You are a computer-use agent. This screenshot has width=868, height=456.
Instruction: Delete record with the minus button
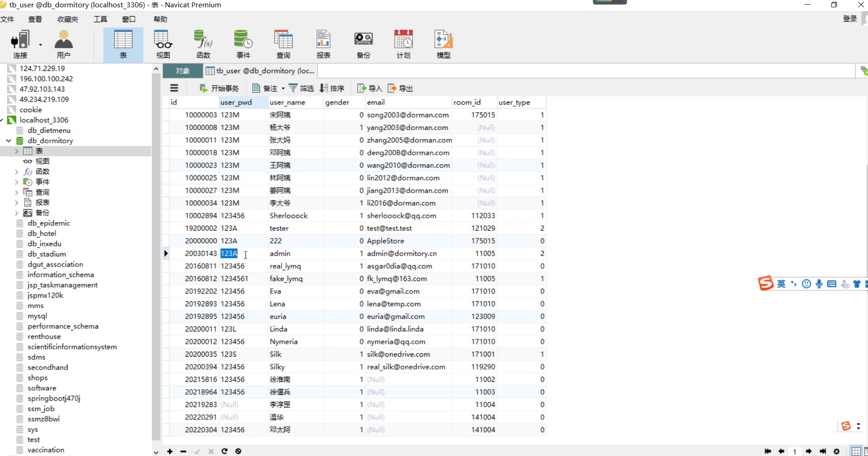point(184,451)
